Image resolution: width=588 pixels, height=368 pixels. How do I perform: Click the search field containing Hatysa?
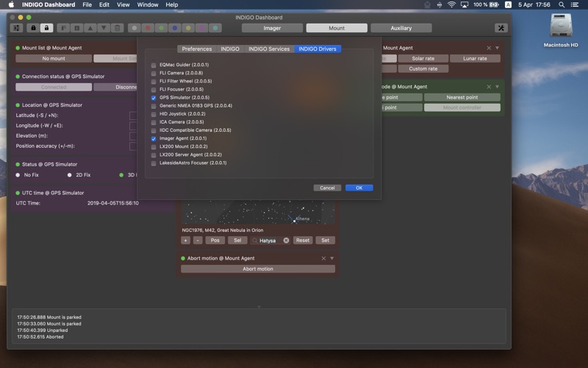[x=270, y=241]
